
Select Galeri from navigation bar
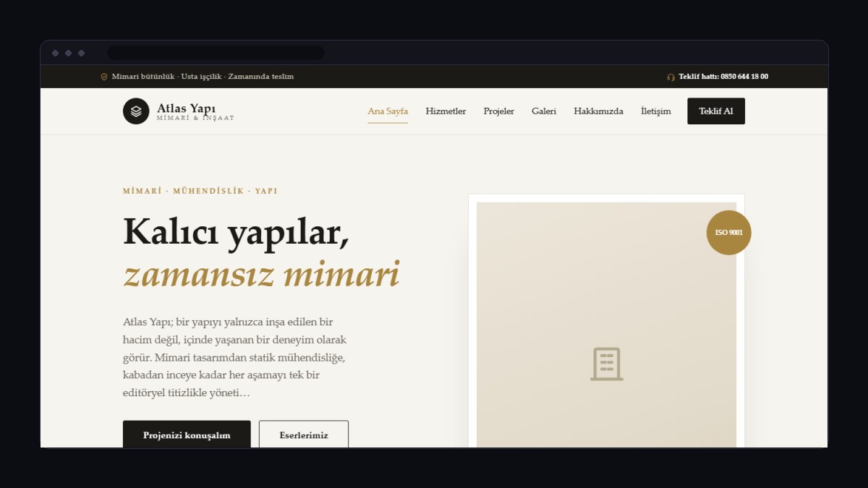544,111
